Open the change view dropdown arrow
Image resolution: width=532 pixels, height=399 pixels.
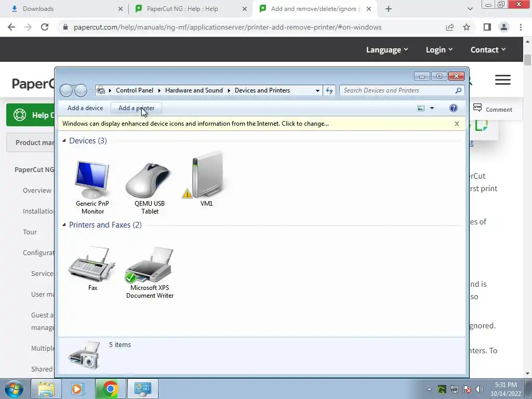coord(432,108)
